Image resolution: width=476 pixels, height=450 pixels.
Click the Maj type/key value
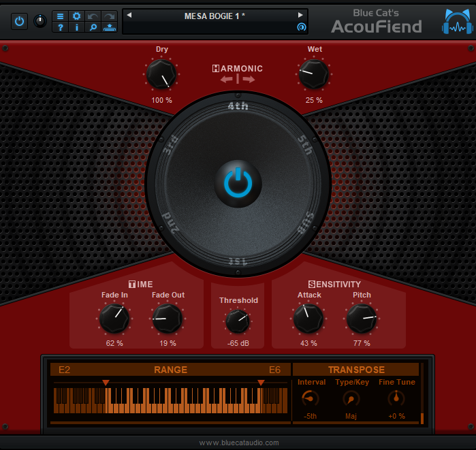[x=351, y=416]
